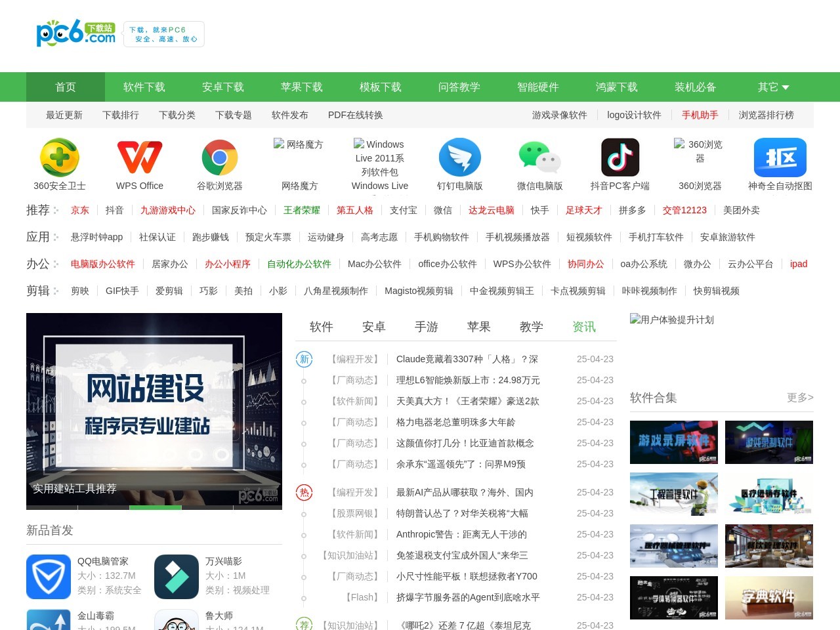The width and height of the screenshot is (840, 630).
Task: Click the 【Flash】 news category tag
Action: [x=362, y=597]
